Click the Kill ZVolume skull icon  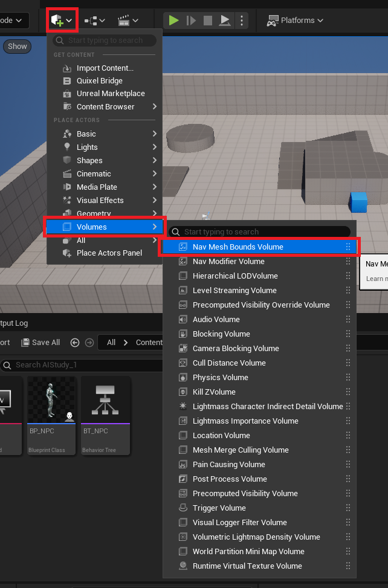pos(183,392)
